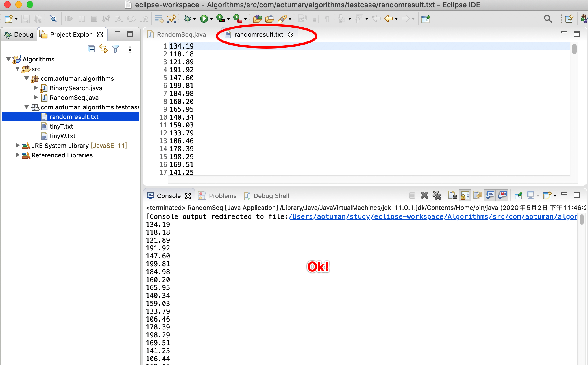Toggle Scroll Lock in Console

[x=465, y=195]
